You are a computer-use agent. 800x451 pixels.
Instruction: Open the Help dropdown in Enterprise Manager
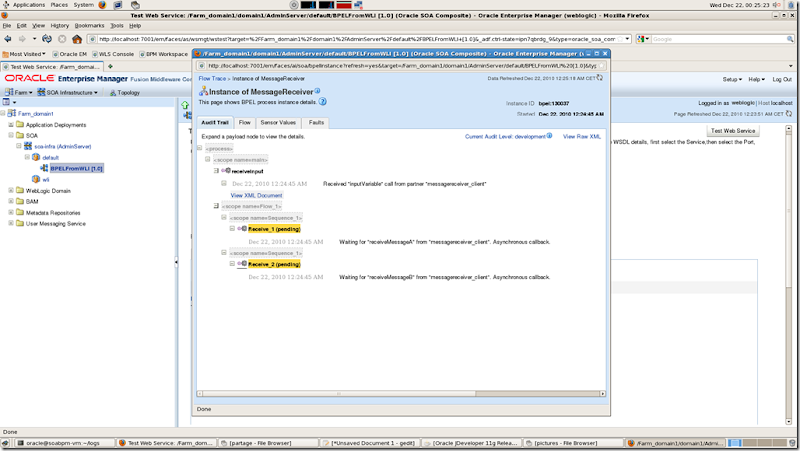click(757, 79)
